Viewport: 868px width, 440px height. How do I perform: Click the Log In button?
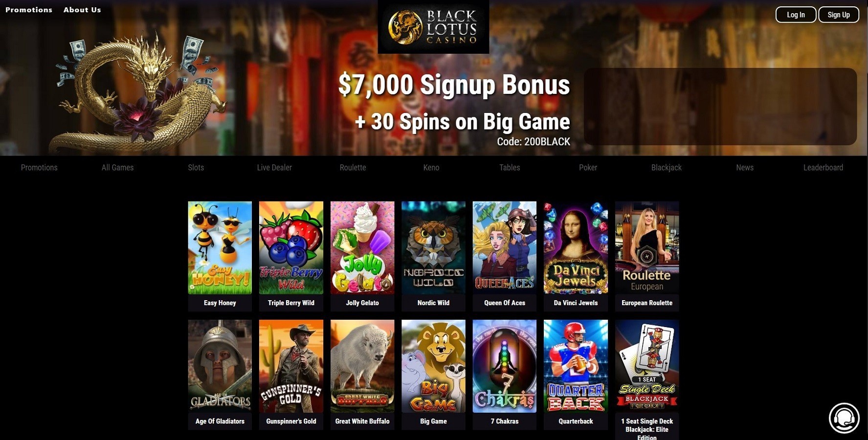point(796,15)
